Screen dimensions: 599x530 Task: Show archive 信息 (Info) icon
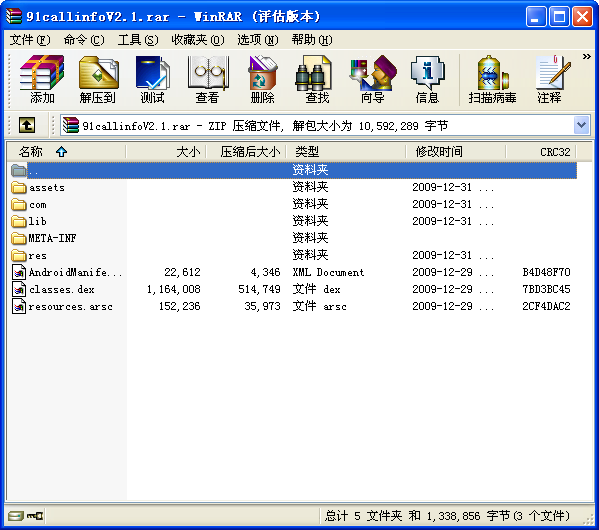(427, 79)
